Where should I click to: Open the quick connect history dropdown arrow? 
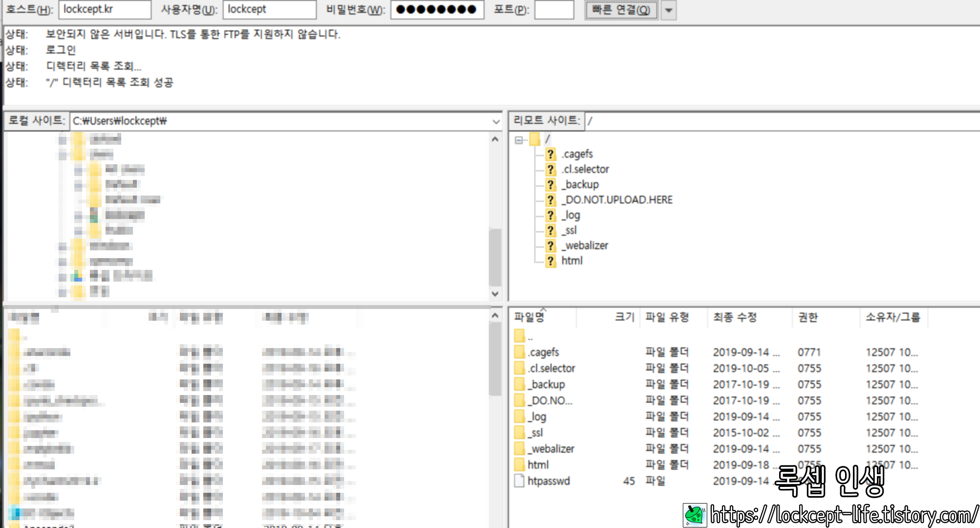coord(669,10)
